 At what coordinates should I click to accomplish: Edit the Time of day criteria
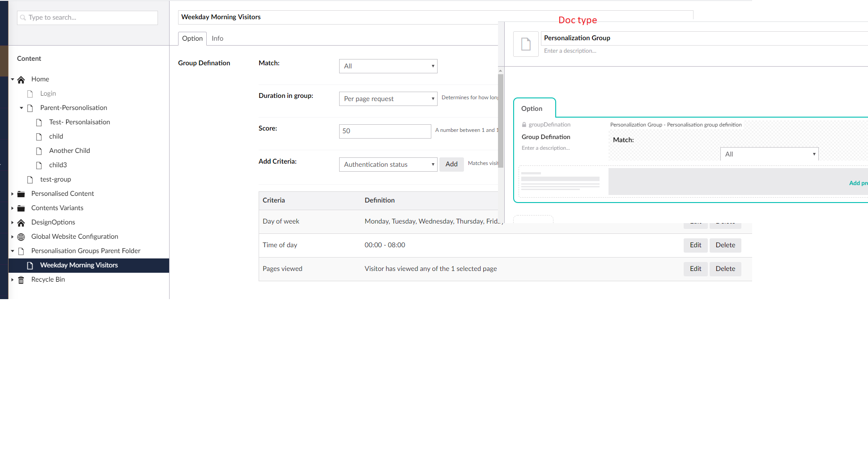(695, 245)
